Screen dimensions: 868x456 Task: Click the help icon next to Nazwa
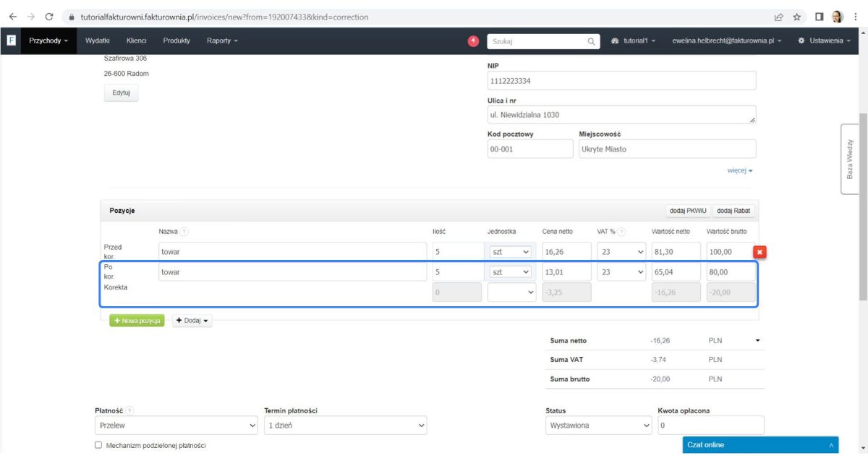pyautogui.click(x=184, y=232)
